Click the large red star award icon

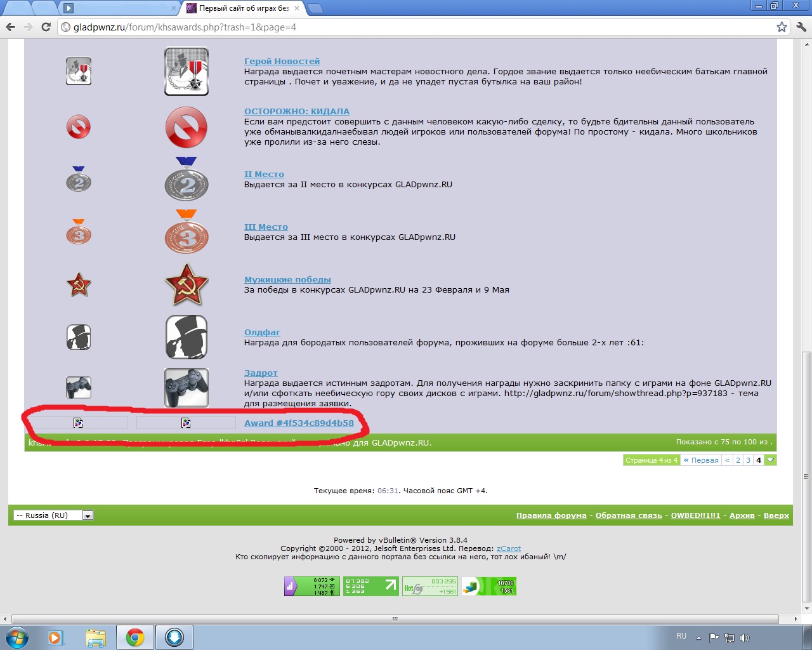click(187, 285)
